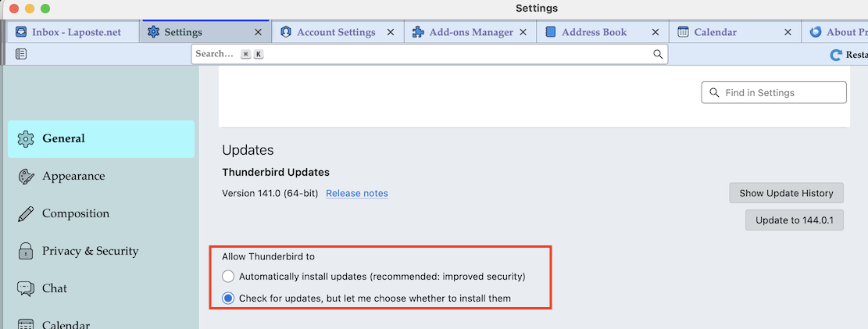Switch to the Account Settings tab

(336, 32)
